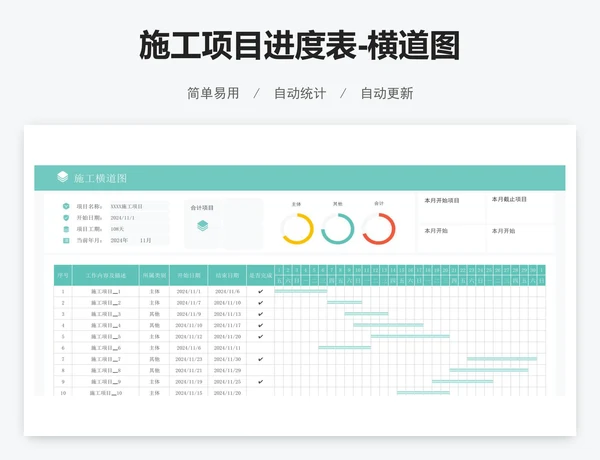
Task: Click the Gantt bar for 施工项目_3
Action: 366,314
